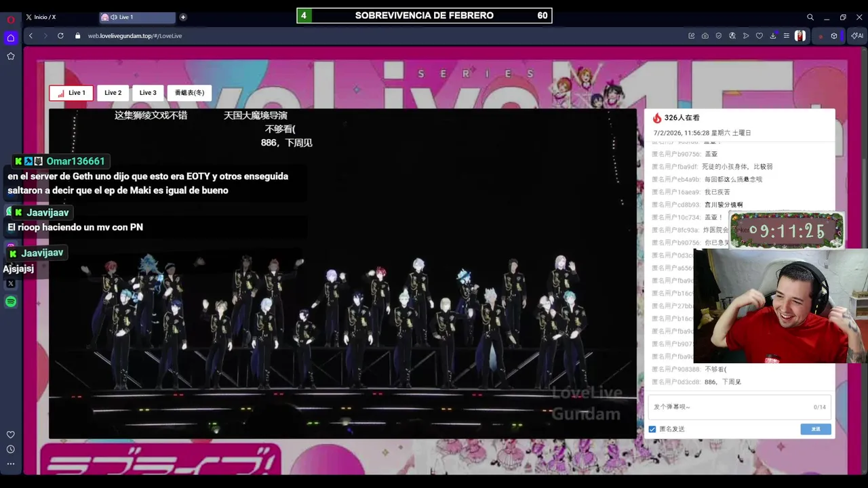Image resolution: width=868 pixels, height=488 pixels.
Task: Switch to the Live 2 stream
Action: click(113, 93)
